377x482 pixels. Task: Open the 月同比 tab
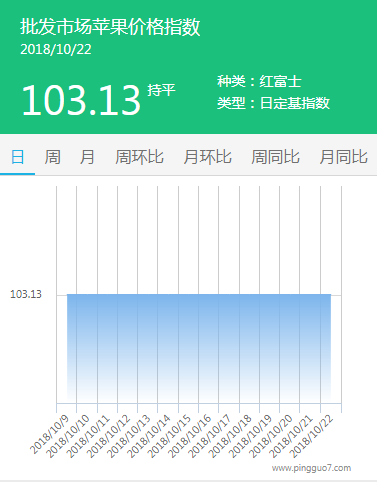[x=343, y=157]
